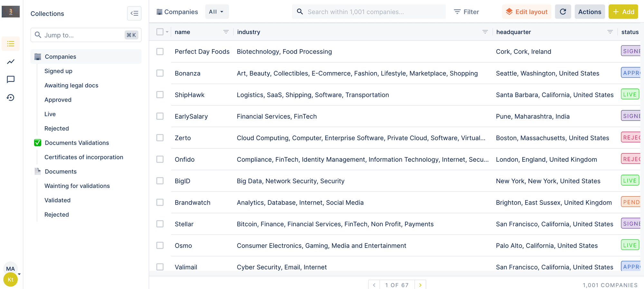The width and height of the screenshot is (644, 289).
Task: Click the Filter button
Action: [466, 12]
